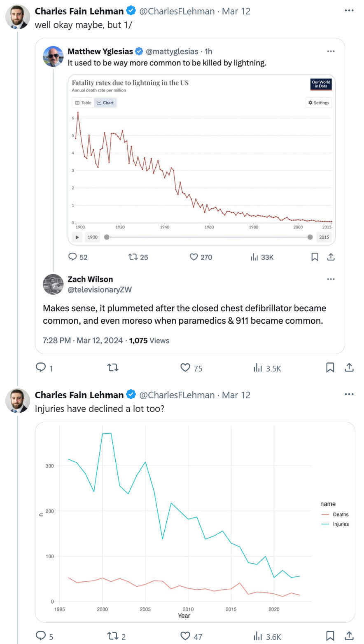The height and width of the screenshot is (644, 364).
Task: Bookmark the first Charles Lehman tweet
Action: [330, 367]
